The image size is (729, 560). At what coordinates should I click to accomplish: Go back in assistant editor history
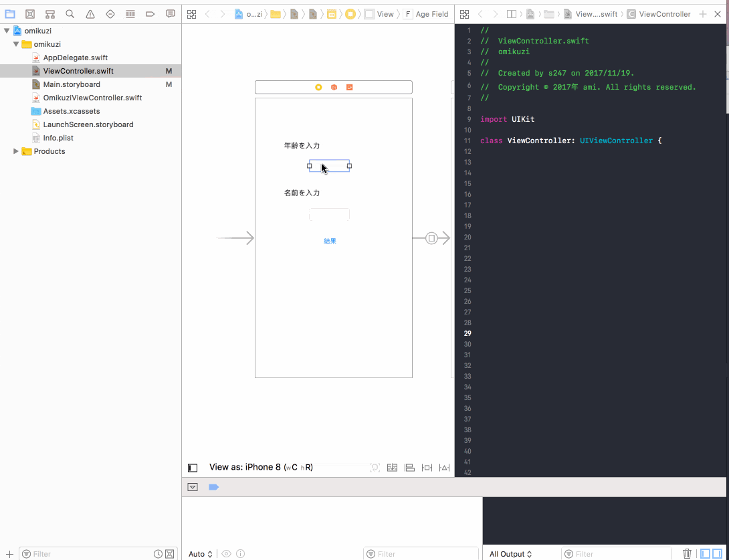pos(480,15)
